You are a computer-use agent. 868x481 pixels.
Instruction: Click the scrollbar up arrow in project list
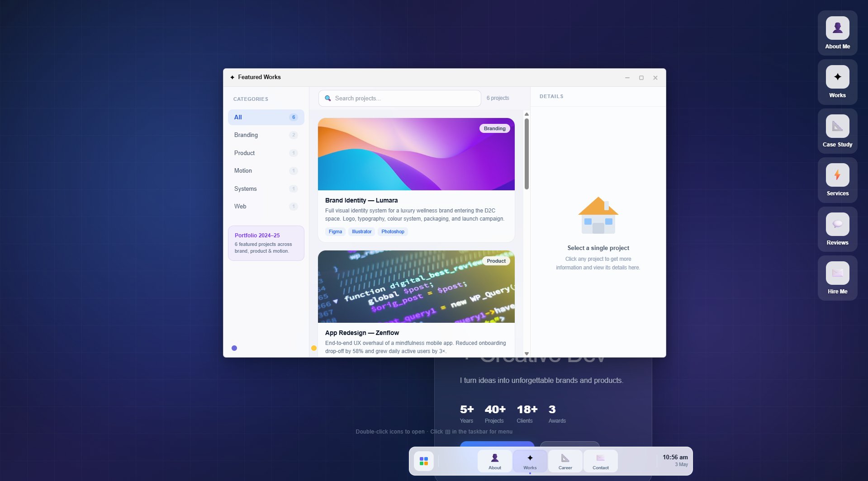pos(526,114)
